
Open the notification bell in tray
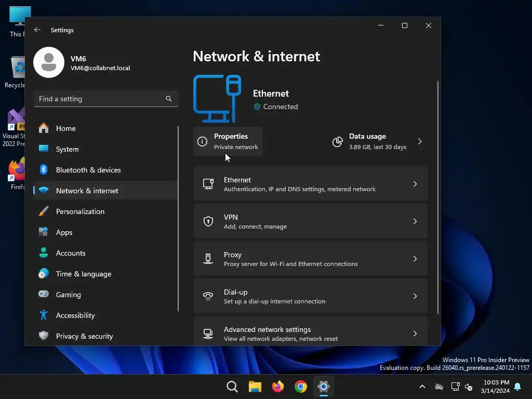point(518,387)
